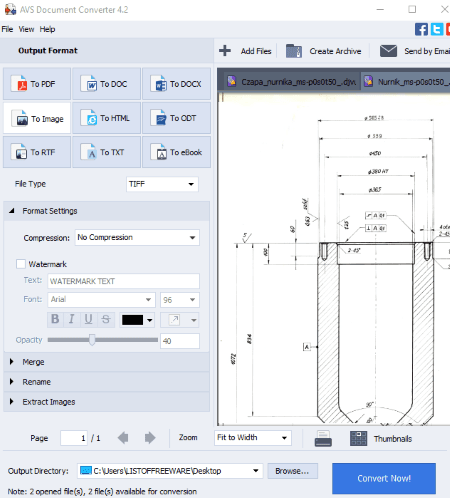Pick the To eBook output format
This screenshot has height=498, width=450.
176,152
